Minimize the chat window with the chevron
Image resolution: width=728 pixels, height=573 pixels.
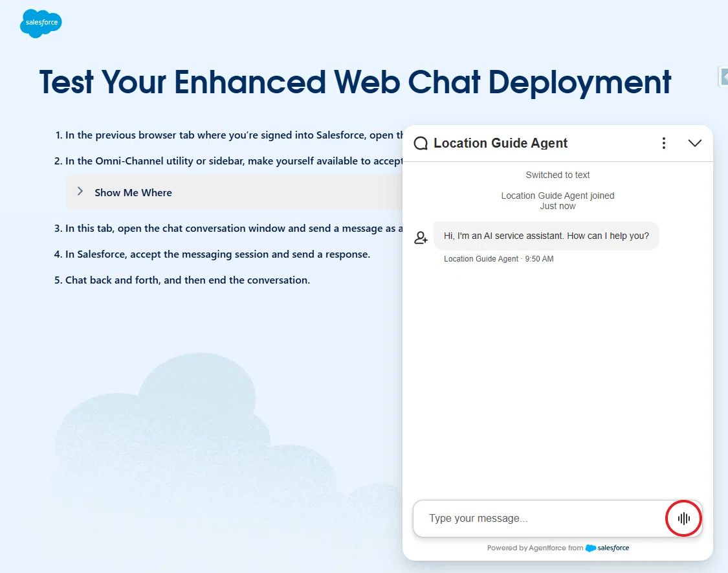694,143
